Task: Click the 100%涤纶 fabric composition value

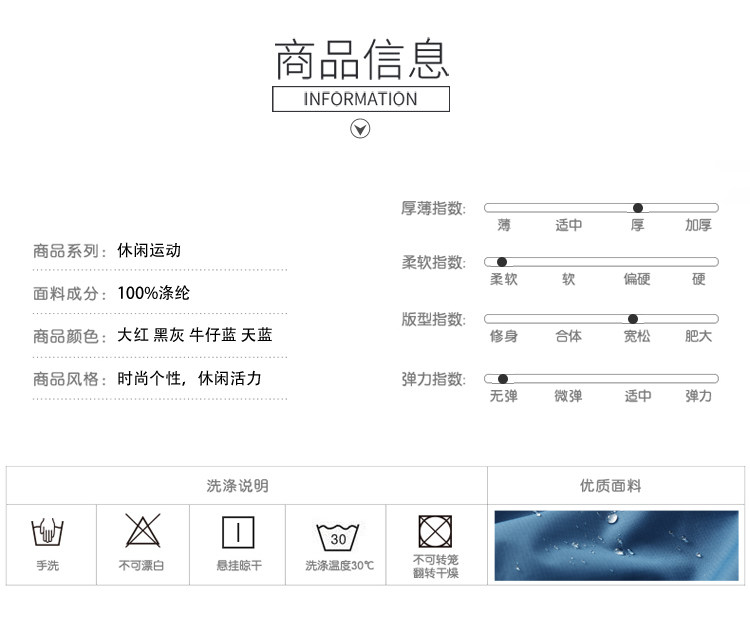Action: coord(154,293)
